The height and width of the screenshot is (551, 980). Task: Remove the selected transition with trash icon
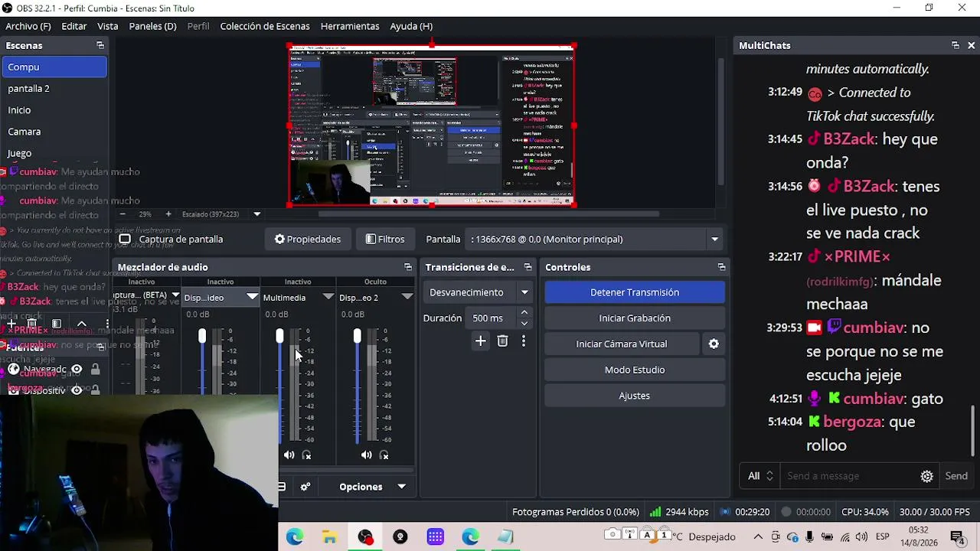[502, 341]
